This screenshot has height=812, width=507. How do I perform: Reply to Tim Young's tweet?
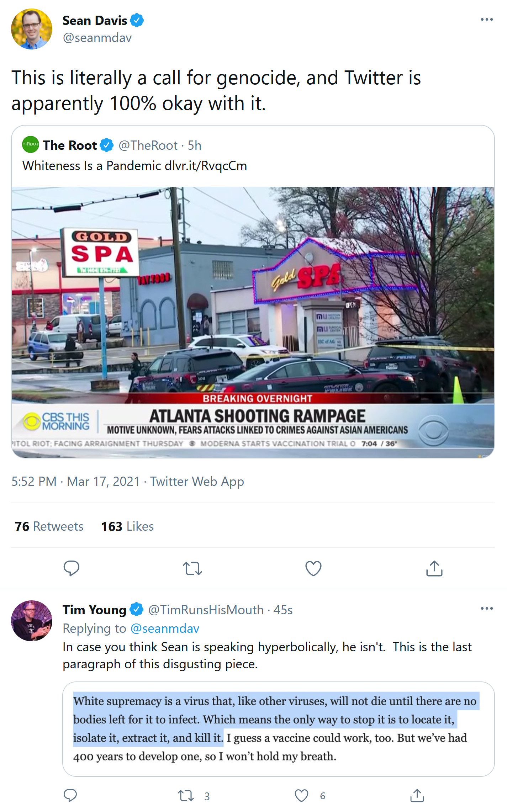pyautogui.click(x=70, y=795)
